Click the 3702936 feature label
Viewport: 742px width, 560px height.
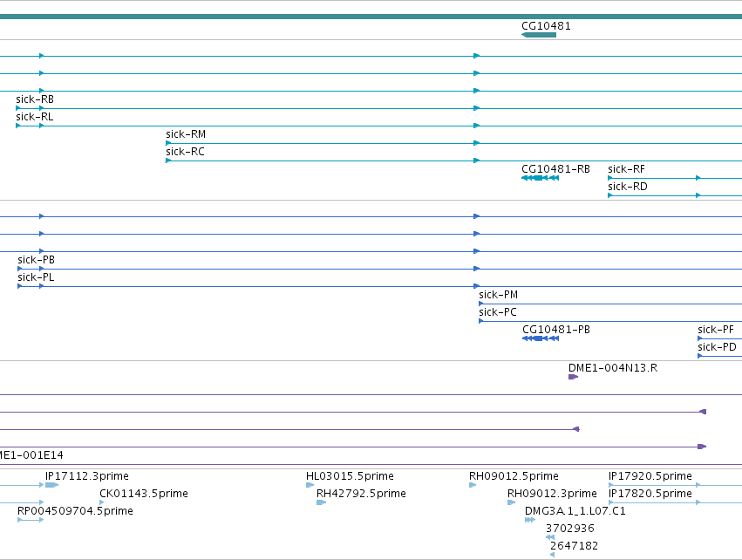point(569,529)
